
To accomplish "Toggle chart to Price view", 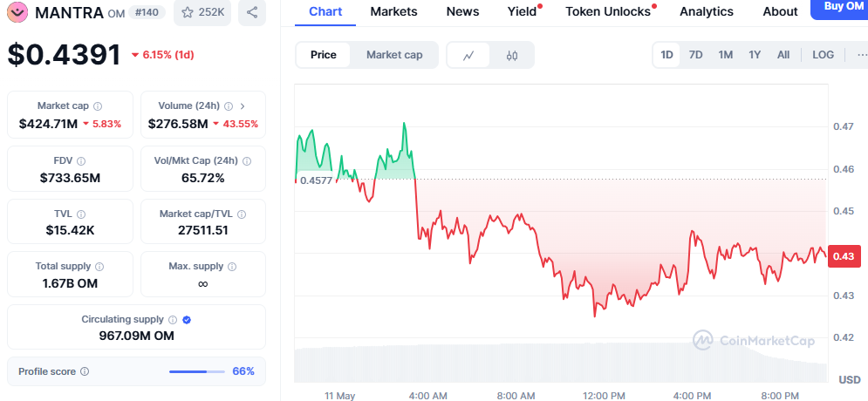I will (x=324, y=55).
